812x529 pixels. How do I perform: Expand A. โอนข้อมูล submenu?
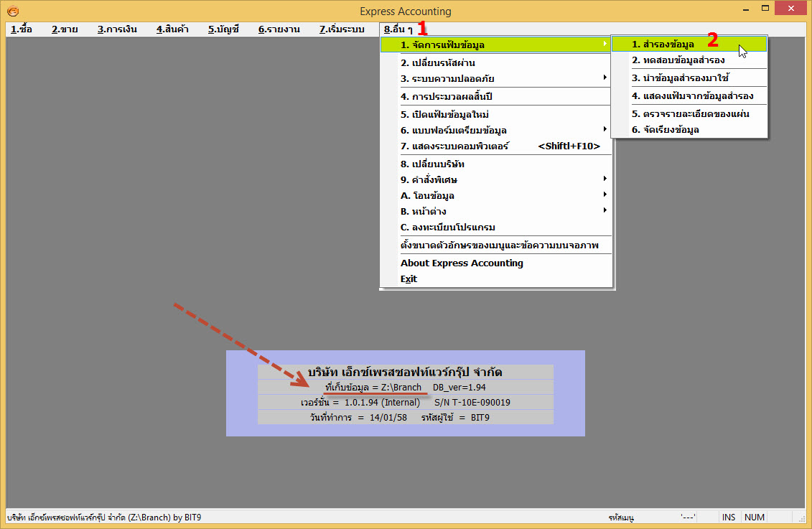pos(605,195)
